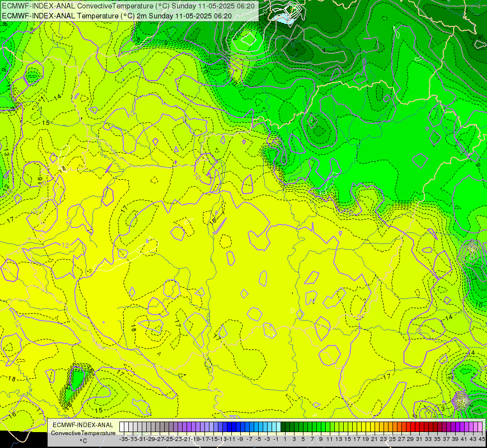Click the legend scale value 43
The width and height of the screenshot is (487, 448).
click(473, 439)
